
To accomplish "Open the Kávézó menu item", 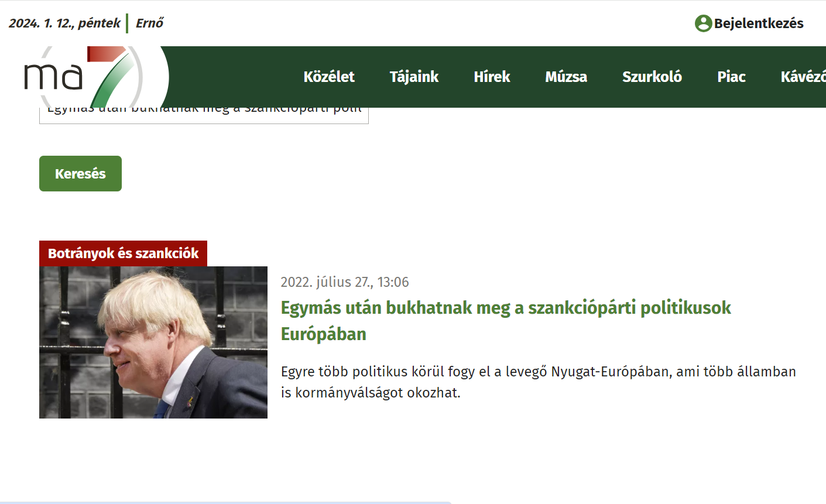I will pyautogui.click(x=803, y=77).
